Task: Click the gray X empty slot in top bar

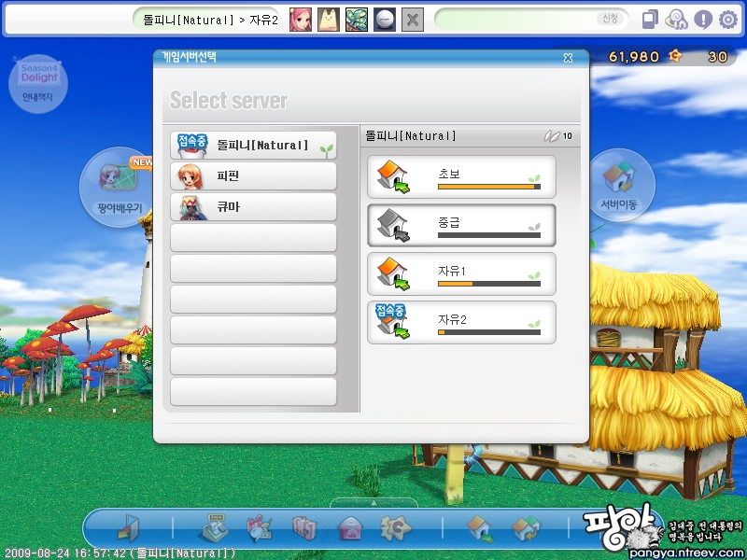Action: pos(413,20)
